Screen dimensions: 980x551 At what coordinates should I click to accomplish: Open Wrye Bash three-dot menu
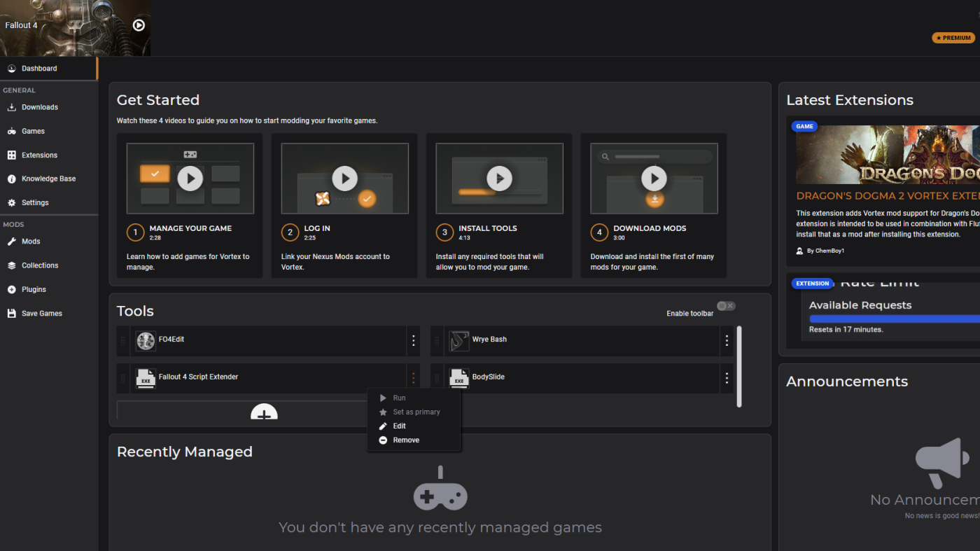(727, 340)
